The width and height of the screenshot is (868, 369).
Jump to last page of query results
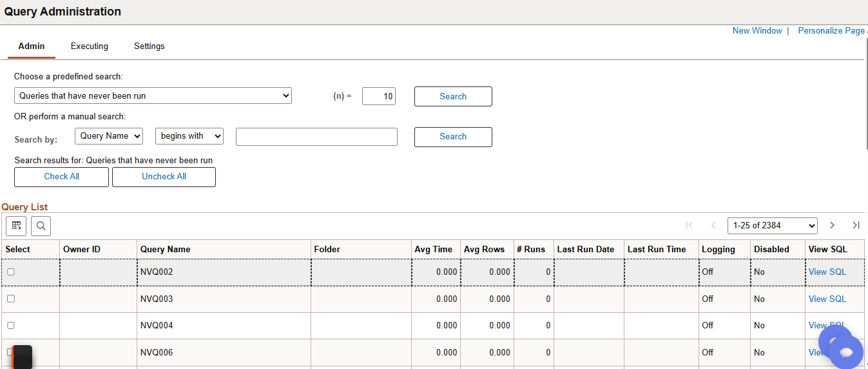tap(856, 225)
